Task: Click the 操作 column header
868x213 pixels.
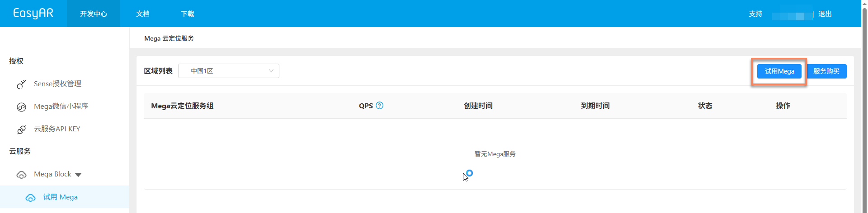Action: click(x=783, y=106)
